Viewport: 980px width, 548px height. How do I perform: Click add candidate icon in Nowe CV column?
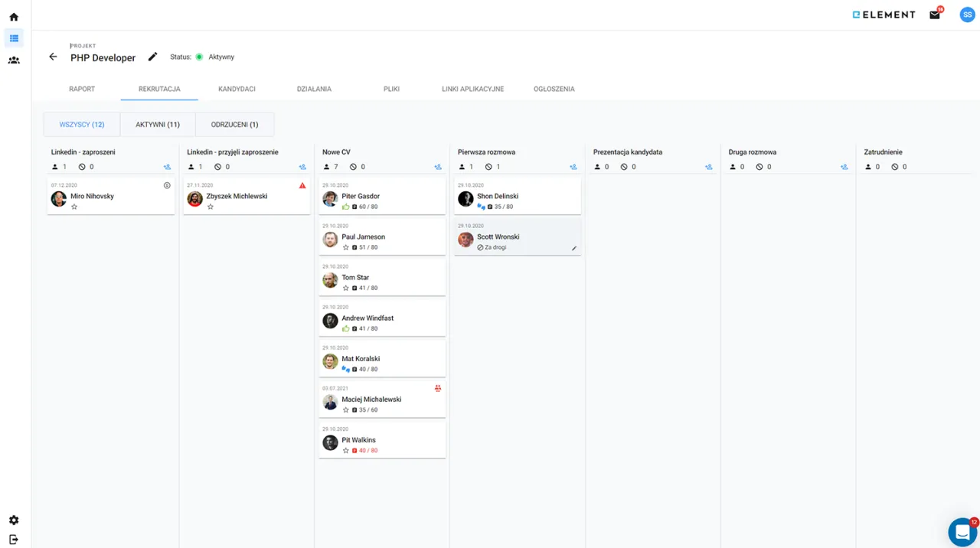438,167
